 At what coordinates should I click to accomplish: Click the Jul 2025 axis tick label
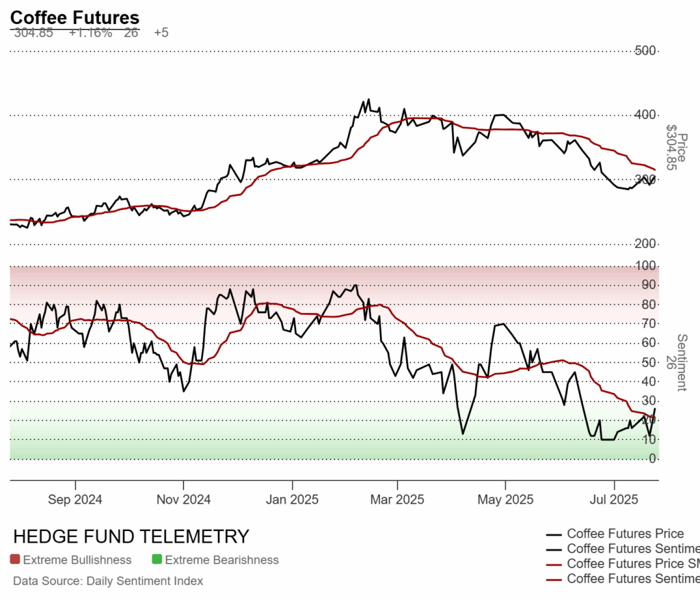(614, 499)
